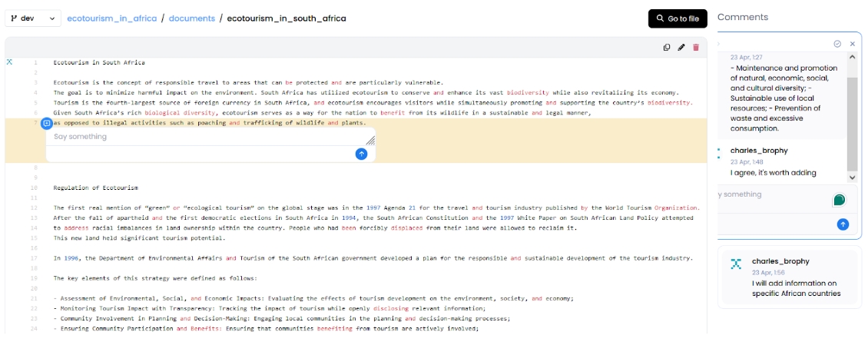
Task: Copy file contents with the copy icon
Action: pyautogui.click(x=667, y=48)
